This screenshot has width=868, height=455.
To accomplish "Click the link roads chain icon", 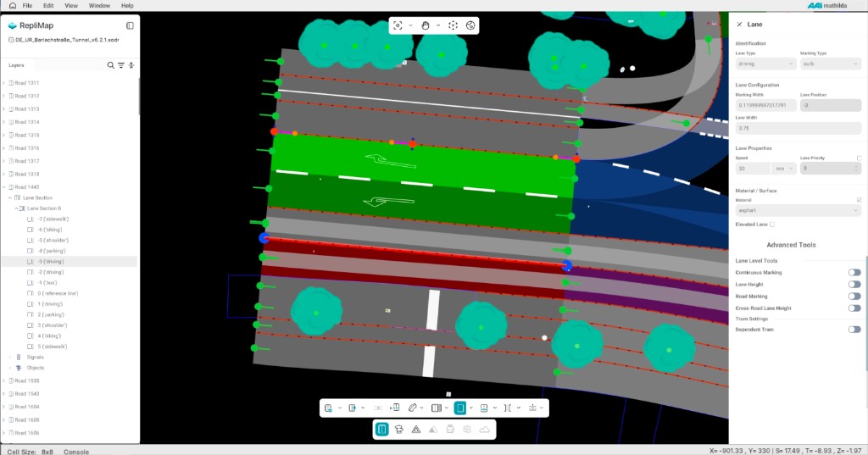I will 413,408.
